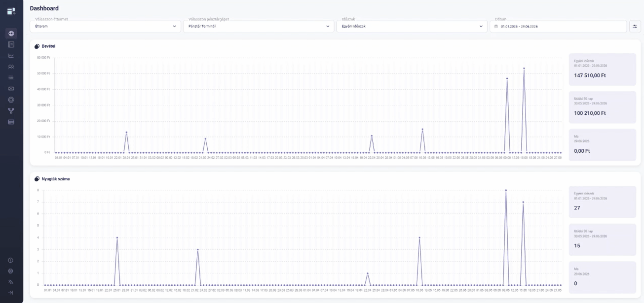Select the 1-receipt peak in Nyugták chart
This screenshot has height=303, width=644.
click(x=368, y=273)
